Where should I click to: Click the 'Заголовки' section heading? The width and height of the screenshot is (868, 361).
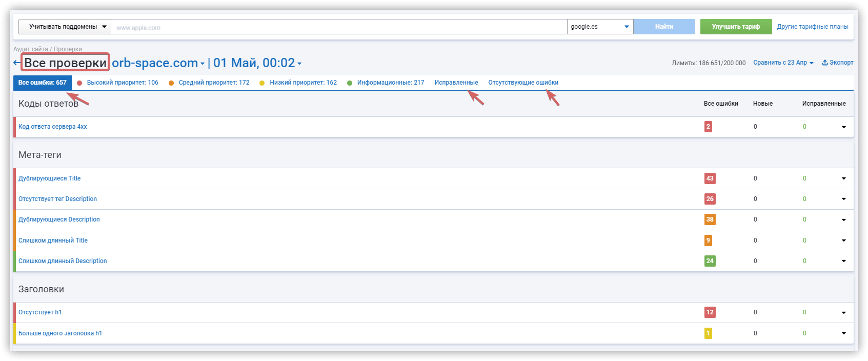pos(41,289)
